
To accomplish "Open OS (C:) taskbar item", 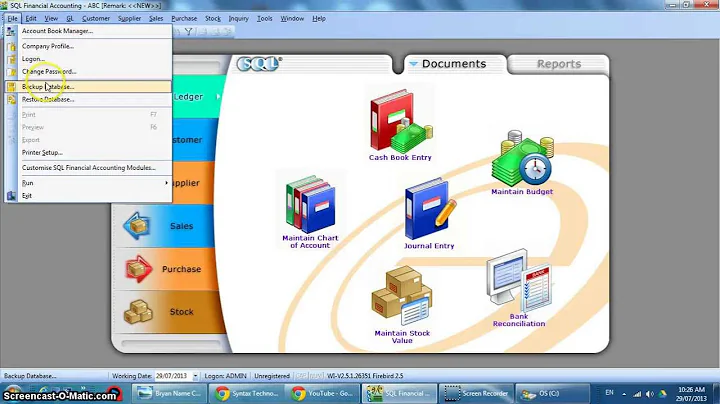I will pyautogui.click(x=552, y=393).
